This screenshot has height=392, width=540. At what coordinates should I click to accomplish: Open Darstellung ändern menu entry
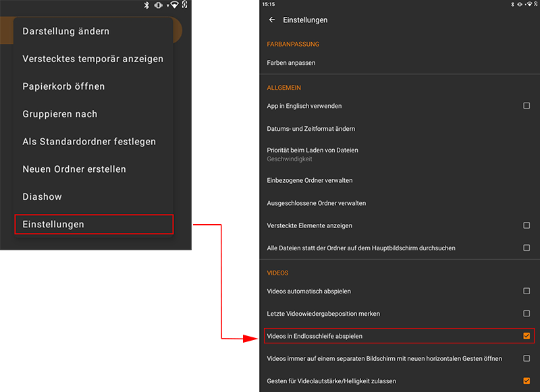click(x=93, y=31)
